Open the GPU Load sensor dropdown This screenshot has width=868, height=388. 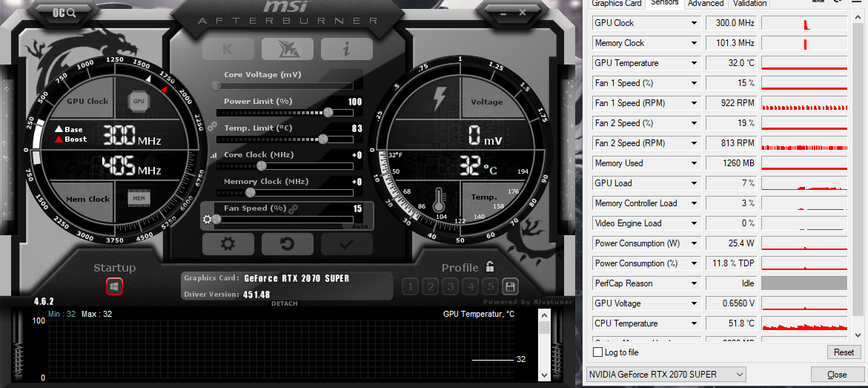pyautogui.click(x=694, y=183)
